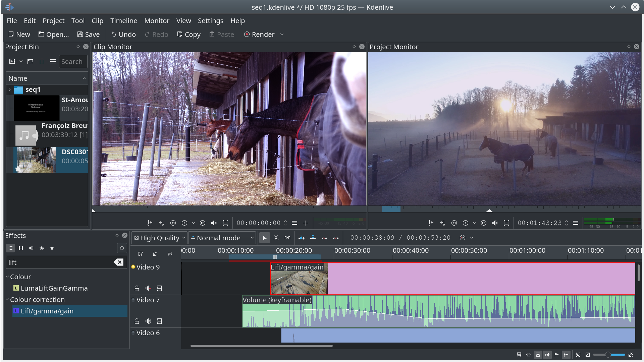Open the Timeline menu
The height and width of the screenshot is (362, 644).
[x=123, y=20]
